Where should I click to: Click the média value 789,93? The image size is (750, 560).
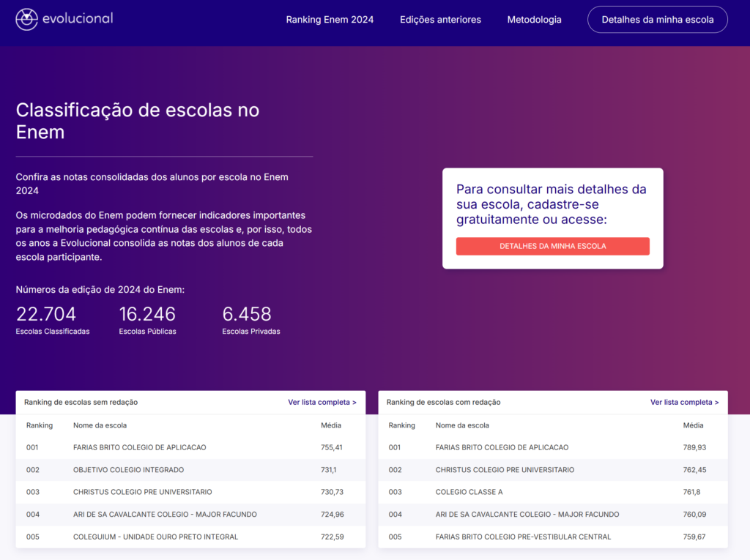click(x=694, y=447)
